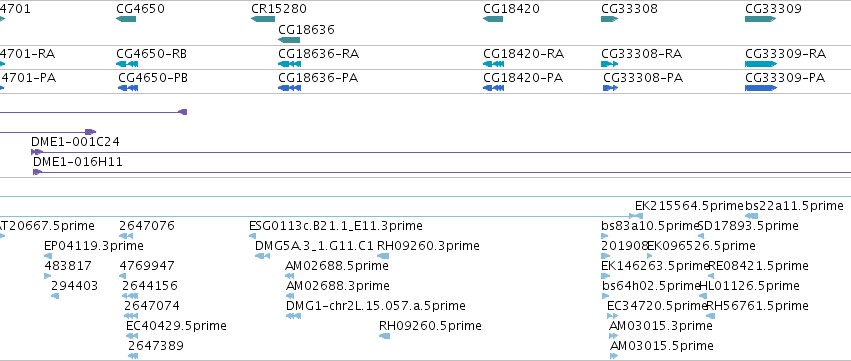This screenshot has width=851, height=361.
Task: Click the CG33309-PA protein glyph
Action: [761, 88]
